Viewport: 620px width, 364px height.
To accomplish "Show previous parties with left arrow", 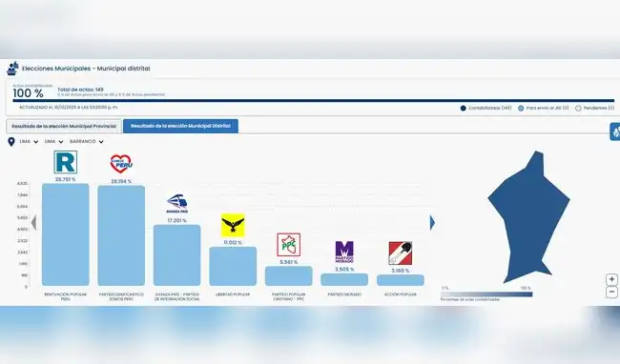I will 34,223.
